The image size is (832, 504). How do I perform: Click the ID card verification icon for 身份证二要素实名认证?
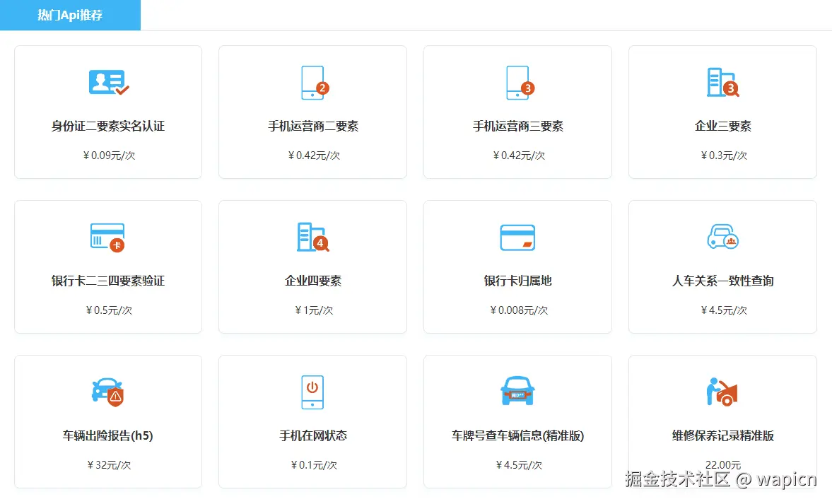(107, 81)
